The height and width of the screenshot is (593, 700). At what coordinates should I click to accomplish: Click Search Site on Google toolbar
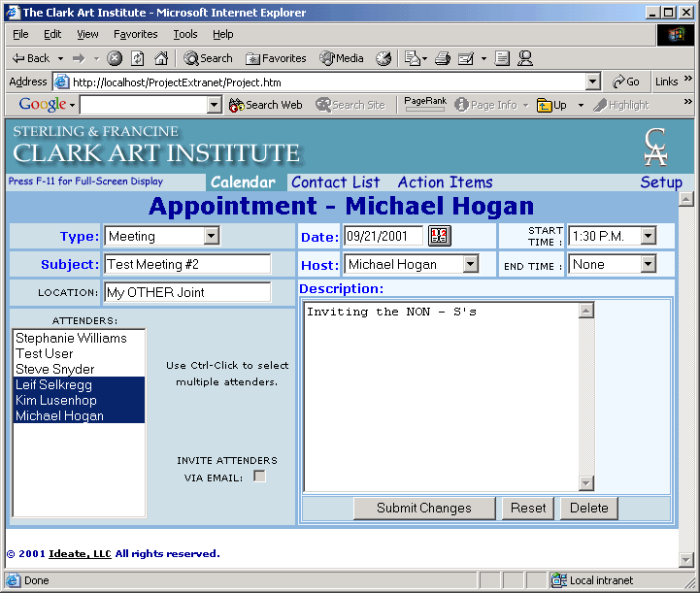pos(350,105)
